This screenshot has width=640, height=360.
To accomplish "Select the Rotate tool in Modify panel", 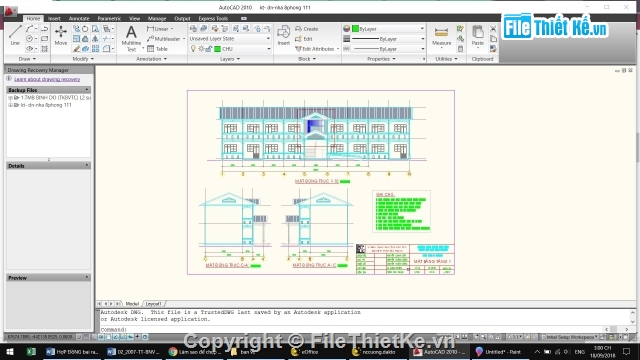I will 85,29.
